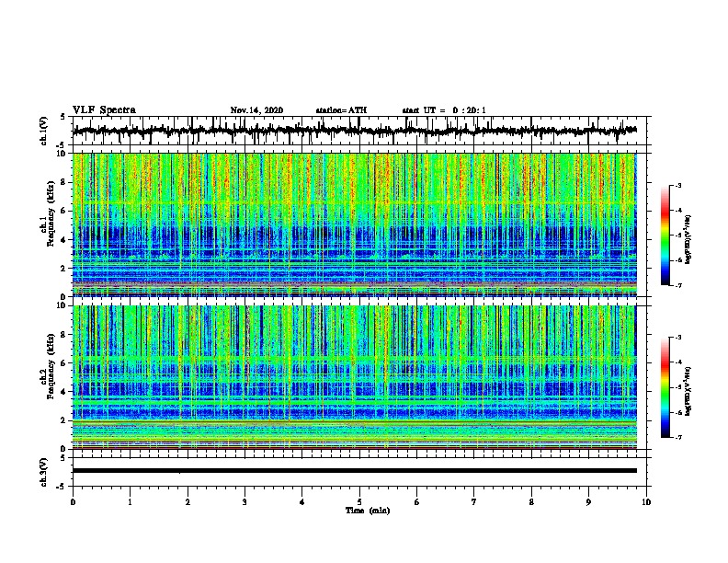Click the "-3" label on ch.1 color bar

[677, 185]
